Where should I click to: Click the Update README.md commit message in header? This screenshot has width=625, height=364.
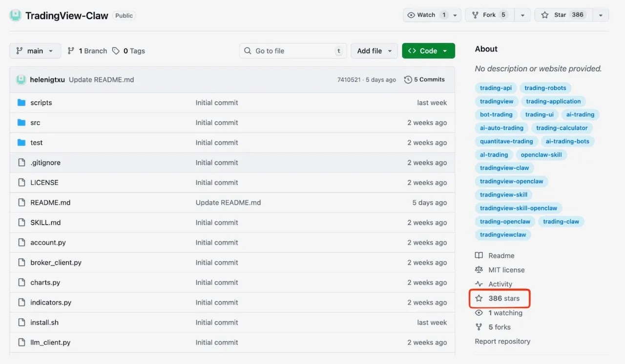101,80
